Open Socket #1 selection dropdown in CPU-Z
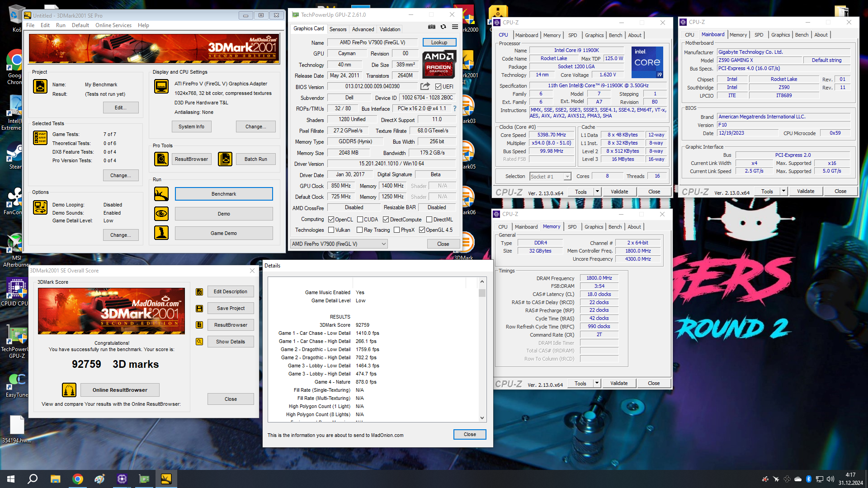 550,177
